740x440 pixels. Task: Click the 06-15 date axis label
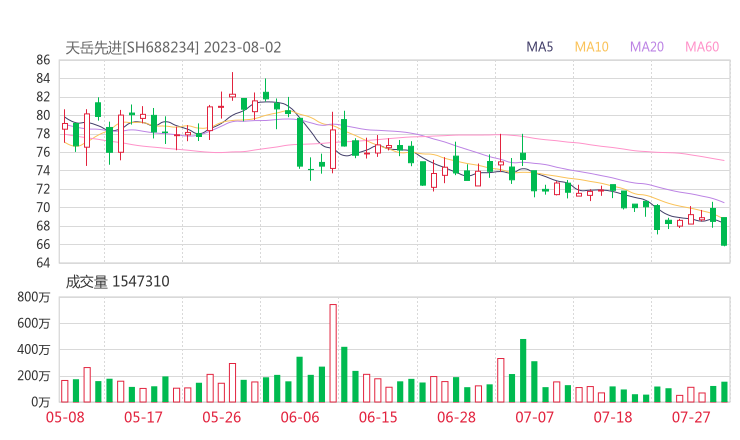click(378, 417)
